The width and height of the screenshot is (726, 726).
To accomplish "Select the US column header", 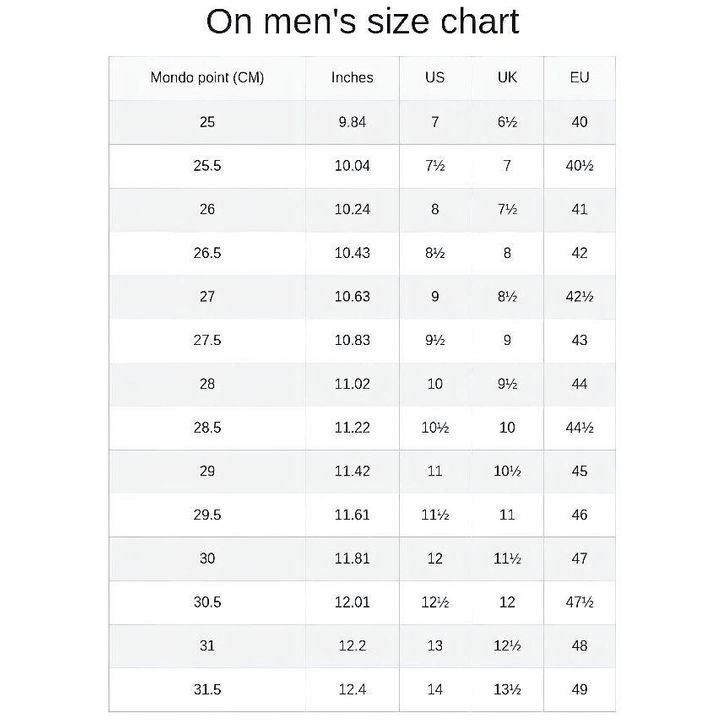I will pos(435,78).
